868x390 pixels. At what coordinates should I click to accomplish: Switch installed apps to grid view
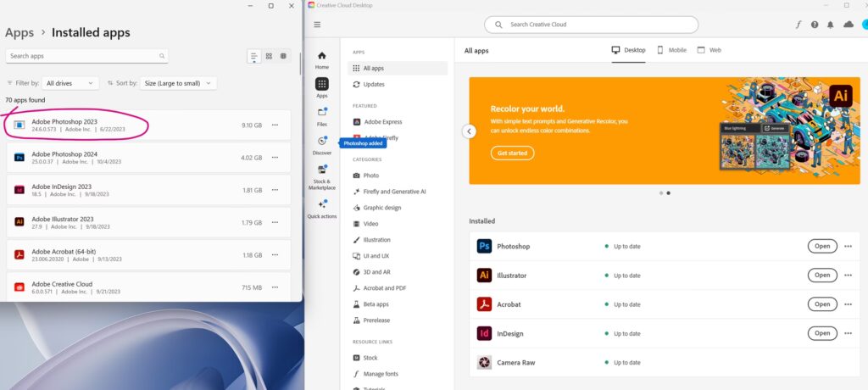pos(269,56)
